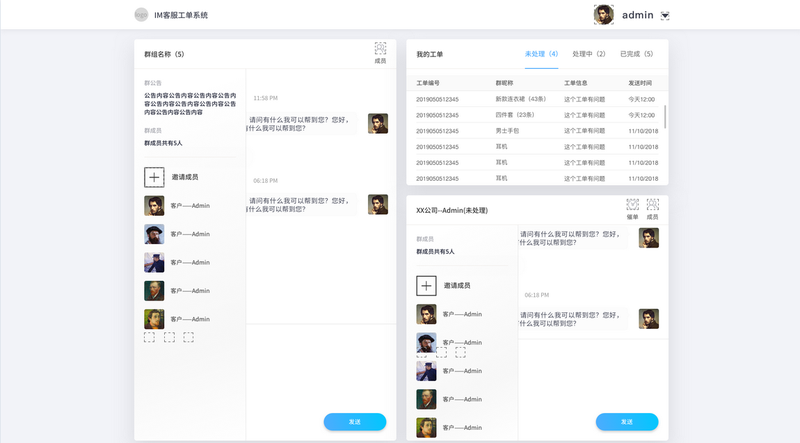Image resolution: width=800 pixels, height=443 pixels.
Task: Click the round logo icon in header
Action: click(x=141, y=15)
